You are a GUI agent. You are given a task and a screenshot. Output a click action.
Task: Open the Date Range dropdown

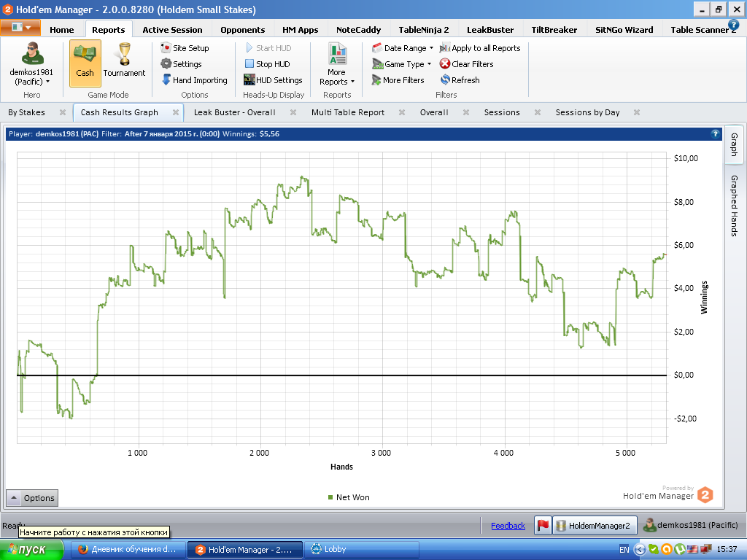point(403,48)
